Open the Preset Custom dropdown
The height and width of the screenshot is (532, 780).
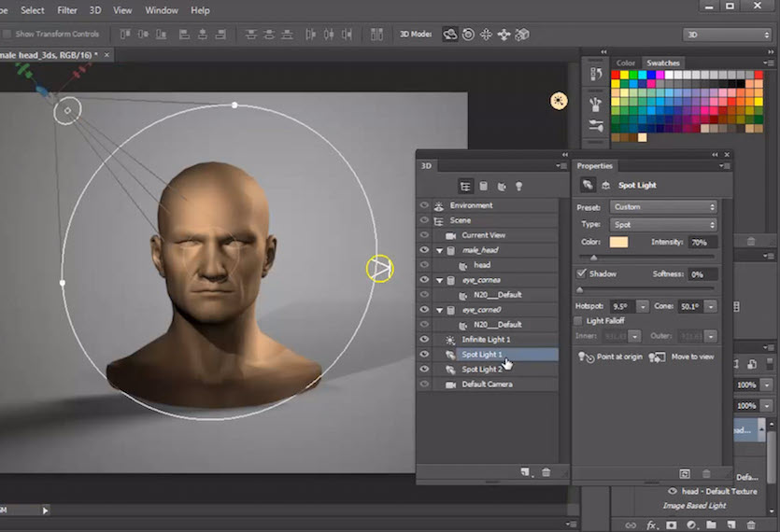663,207
